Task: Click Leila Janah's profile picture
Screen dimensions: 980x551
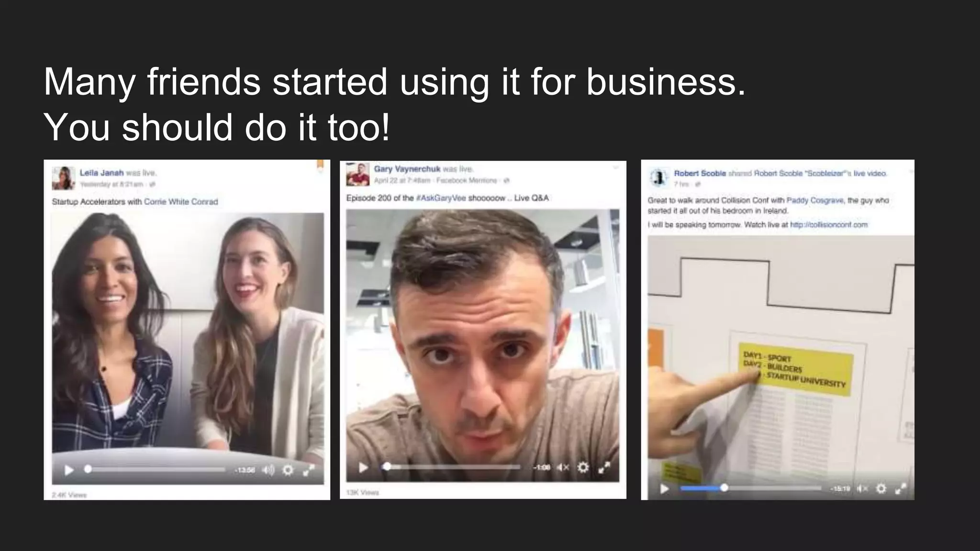Action: pos(64,178)
